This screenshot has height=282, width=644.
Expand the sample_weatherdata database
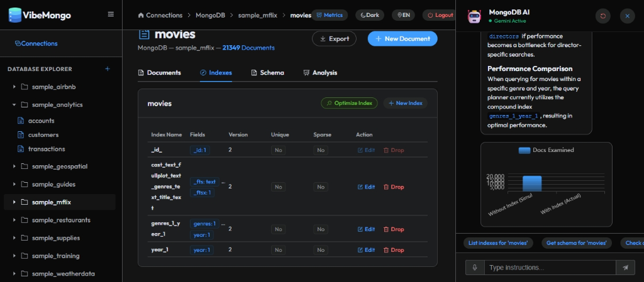click(14, 274)
